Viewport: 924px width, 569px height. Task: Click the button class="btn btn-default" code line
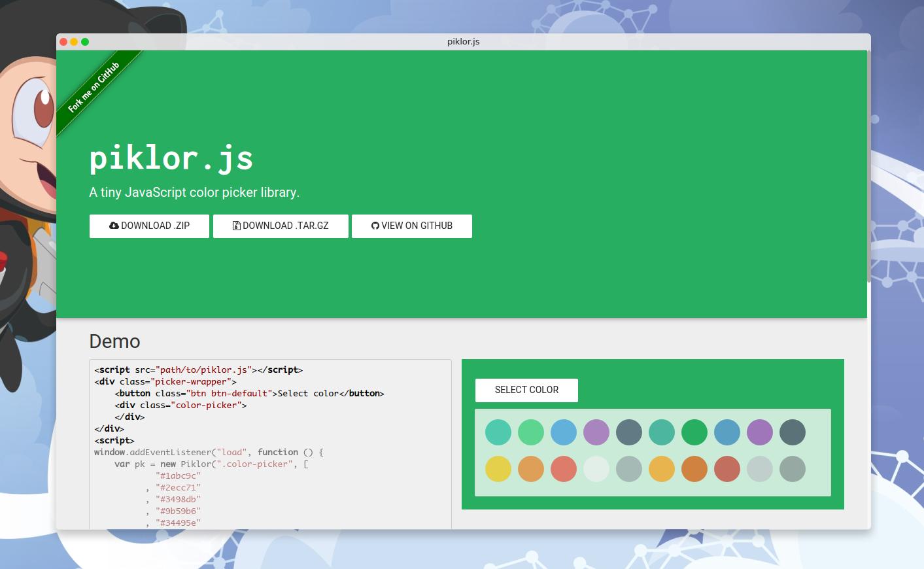tap(249, 393)
